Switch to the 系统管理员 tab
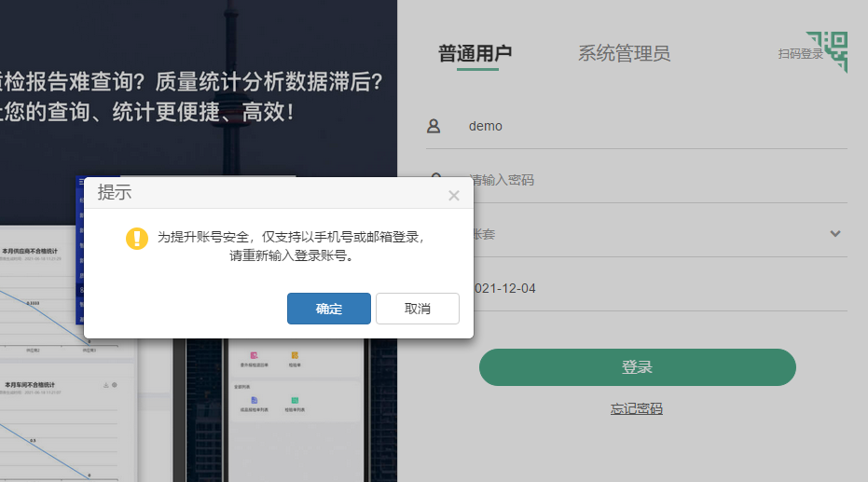 624,54
